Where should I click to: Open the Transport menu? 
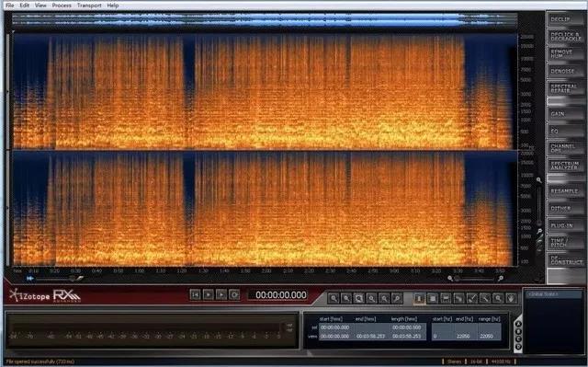point(89,6)
